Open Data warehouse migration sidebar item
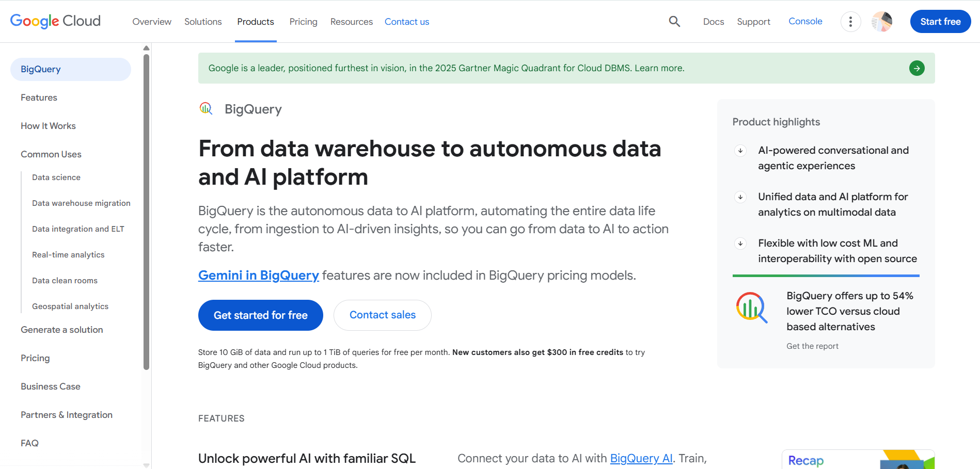 [81, 203]
